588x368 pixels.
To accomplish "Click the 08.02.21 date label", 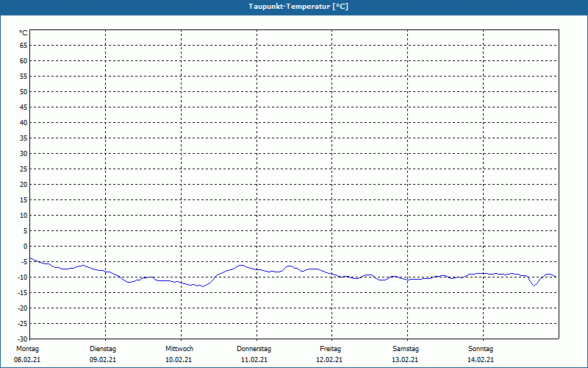I will coord(27,360).
